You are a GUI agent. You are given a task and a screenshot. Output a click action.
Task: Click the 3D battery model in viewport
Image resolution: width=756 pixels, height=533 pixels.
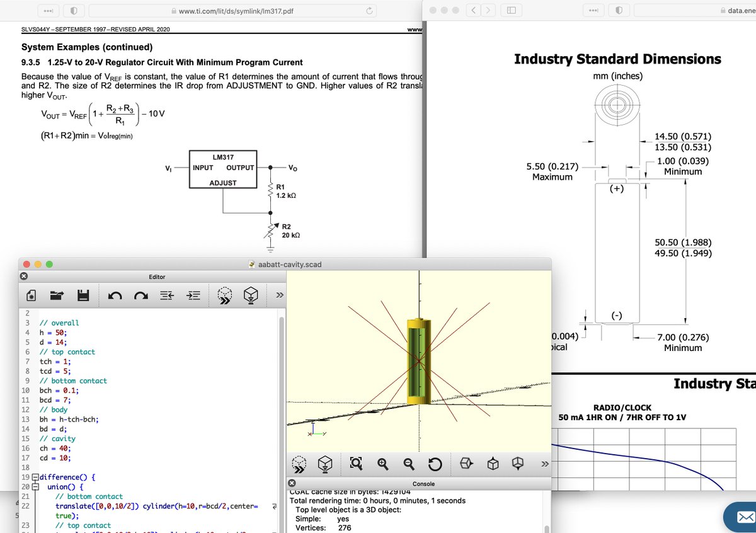(x=418, y=361)
